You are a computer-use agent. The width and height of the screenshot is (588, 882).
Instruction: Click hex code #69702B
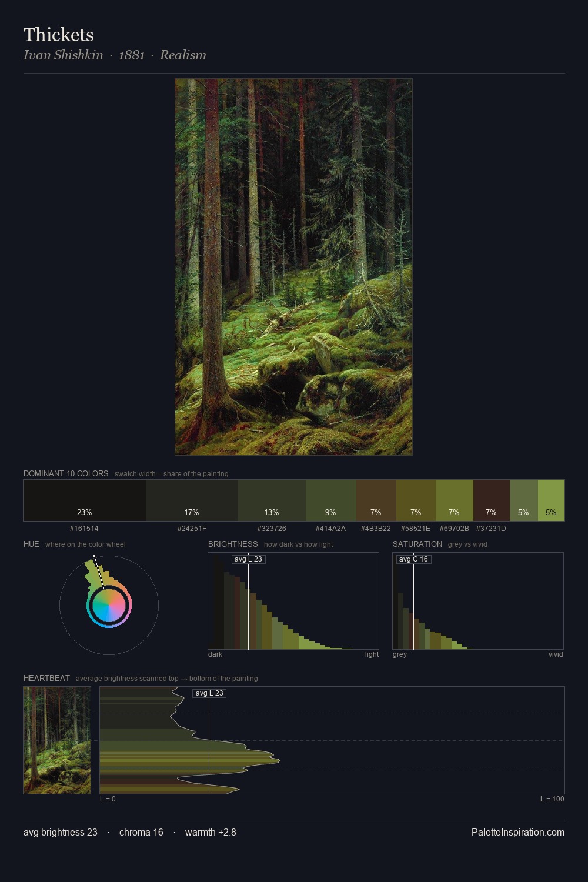pyautogui.click(x=455, y=529)
